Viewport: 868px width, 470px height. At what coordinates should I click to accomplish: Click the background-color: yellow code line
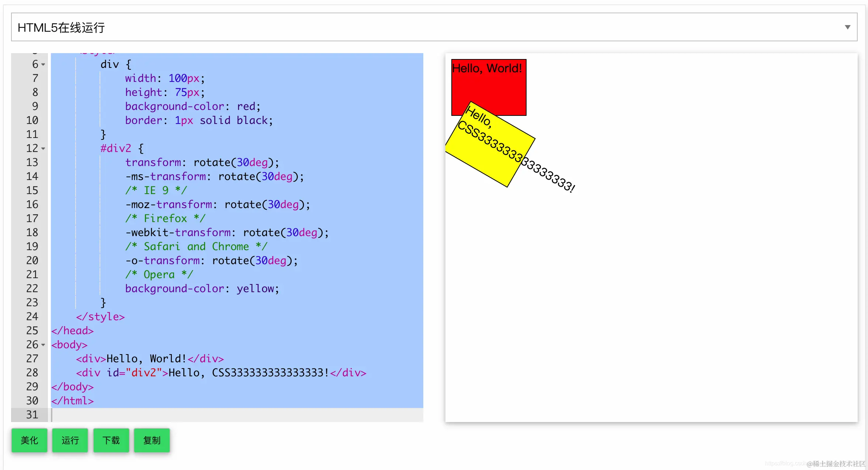(202, 288)
